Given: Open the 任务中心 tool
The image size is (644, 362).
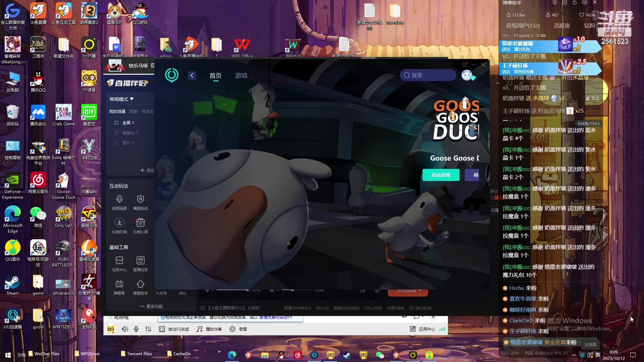Looking at the screenshot, I should tap(119, 260).
